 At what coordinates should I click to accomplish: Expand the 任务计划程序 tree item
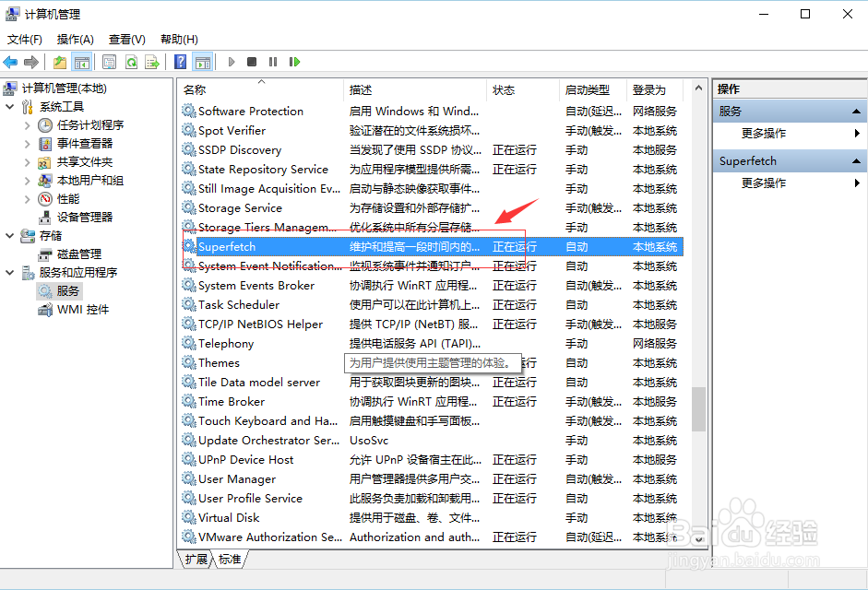pos(28,124)
